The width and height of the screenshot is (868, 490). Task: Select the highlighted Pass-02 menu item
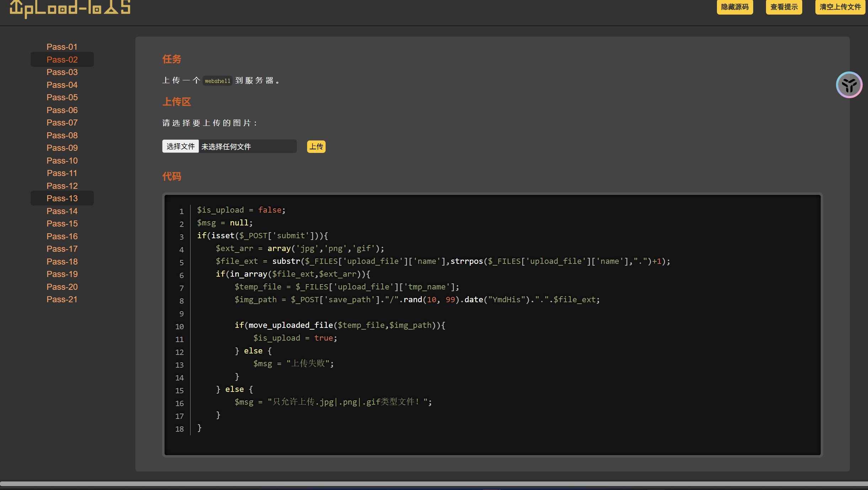(62, 60)
